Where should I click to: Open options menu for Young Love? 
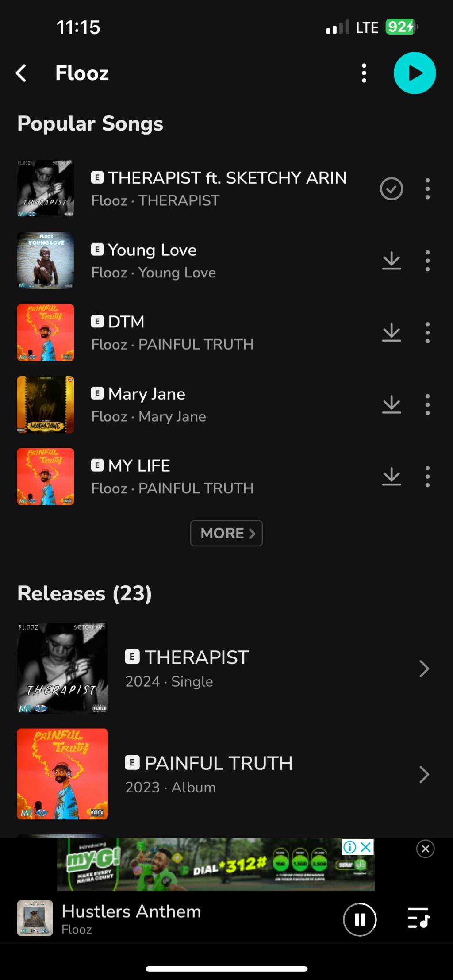427,261
